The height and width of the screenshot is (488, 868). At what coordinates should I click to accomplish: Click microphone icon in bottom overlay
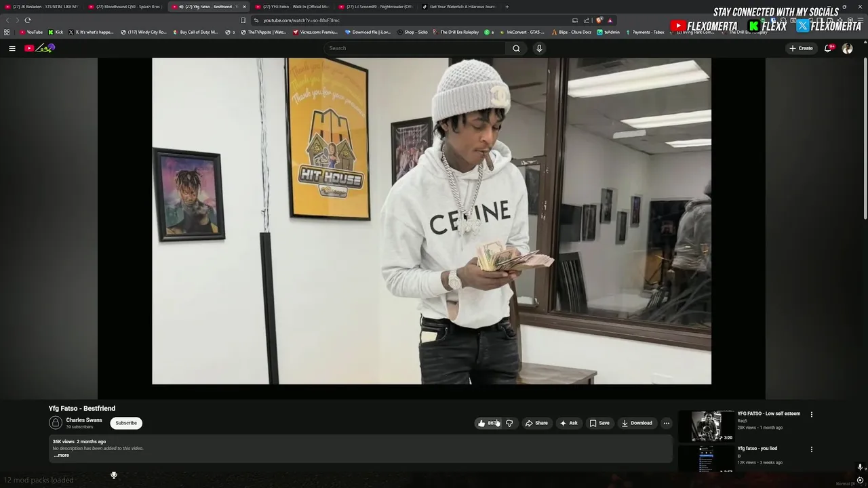point(114,475)
